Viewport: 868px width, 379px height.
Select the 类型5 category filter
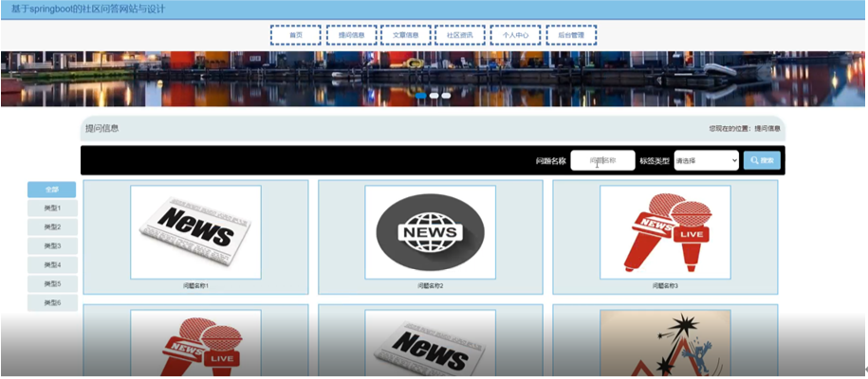coord(52,283)
